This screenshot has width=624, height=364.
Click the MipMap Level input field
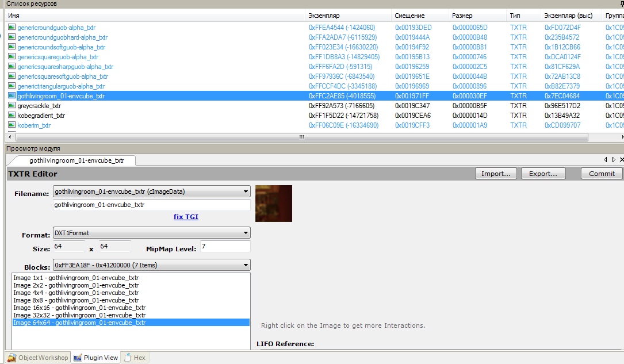tap(225, 247)
